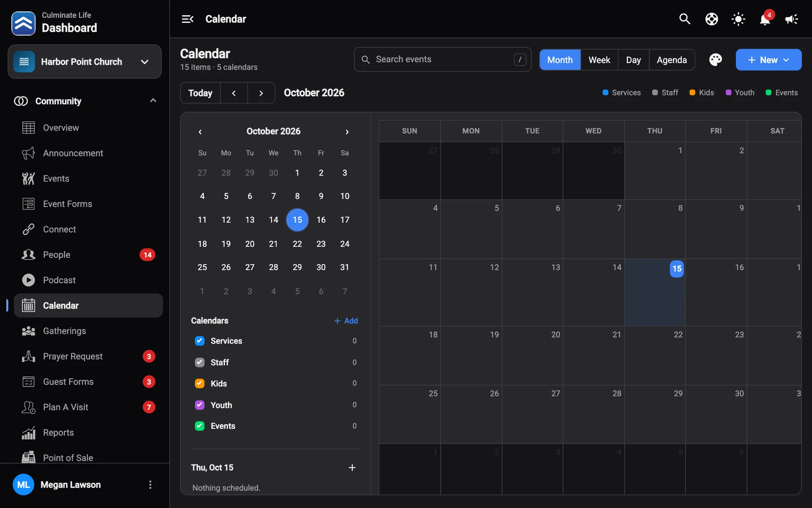
Task: Open Prayer Request in the sidebar
Action: tap(88, 356)
